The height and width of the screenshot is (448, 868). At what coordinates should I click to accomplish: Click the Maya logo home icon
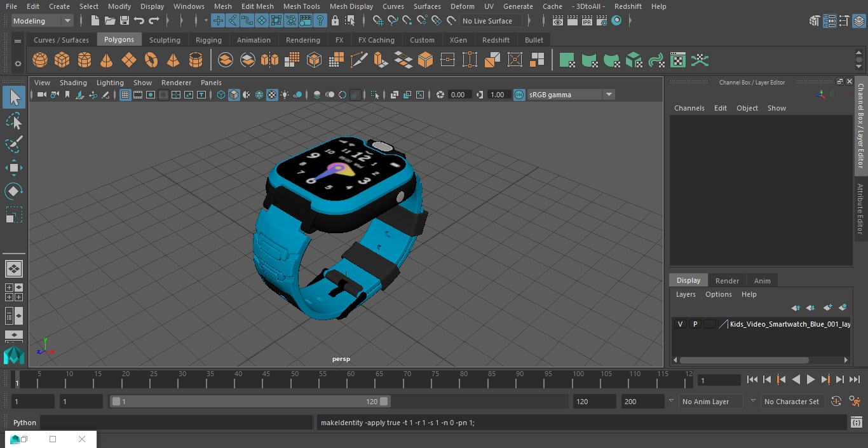14,355
